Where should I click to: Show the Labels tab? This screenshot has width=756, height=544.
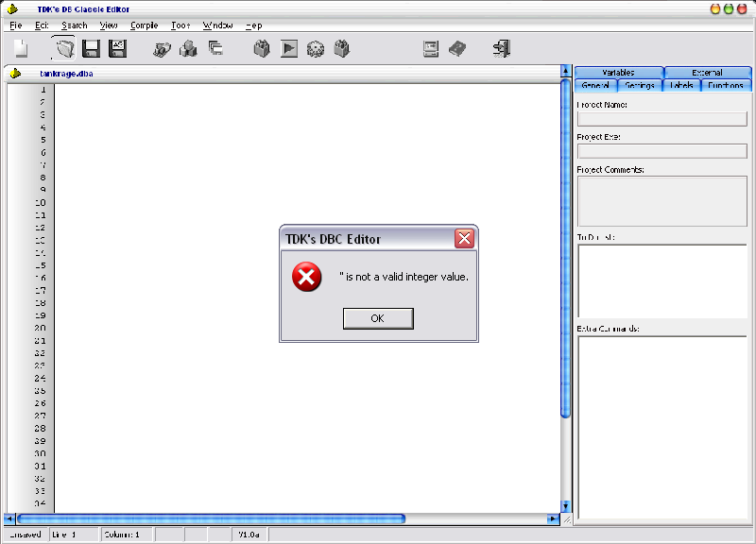click(x=681, y=85)
